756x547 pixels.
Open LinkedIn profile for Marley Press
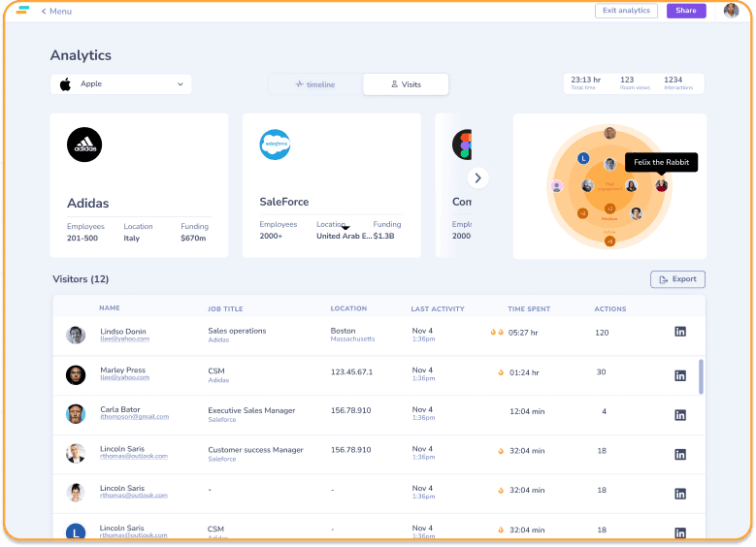pos(680,376)
